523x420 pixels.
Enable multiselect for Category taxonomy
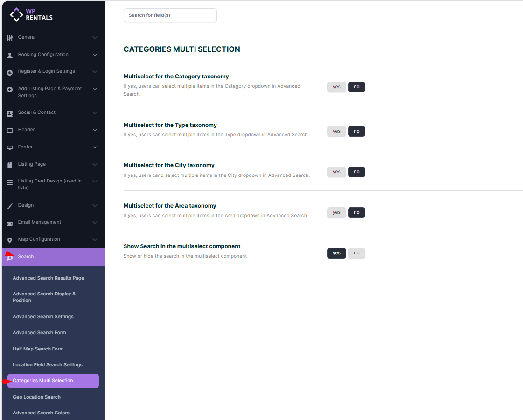336,87
